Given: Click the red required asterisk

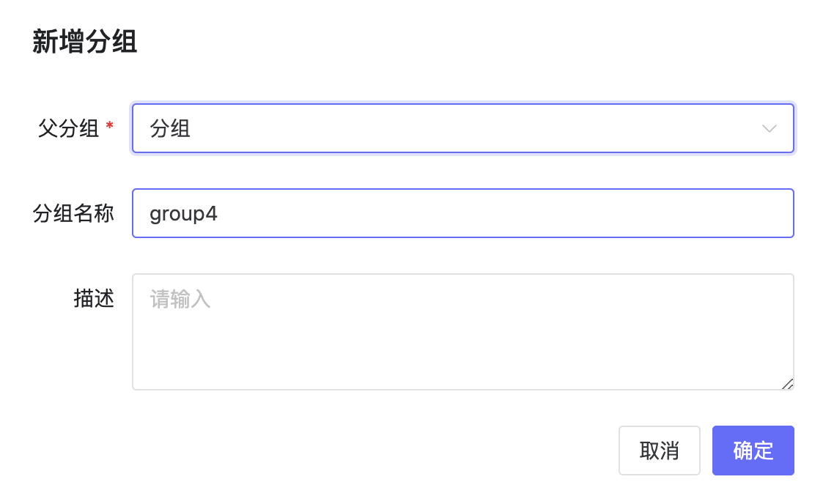Looking at the screenshot, I should [110, 127].
